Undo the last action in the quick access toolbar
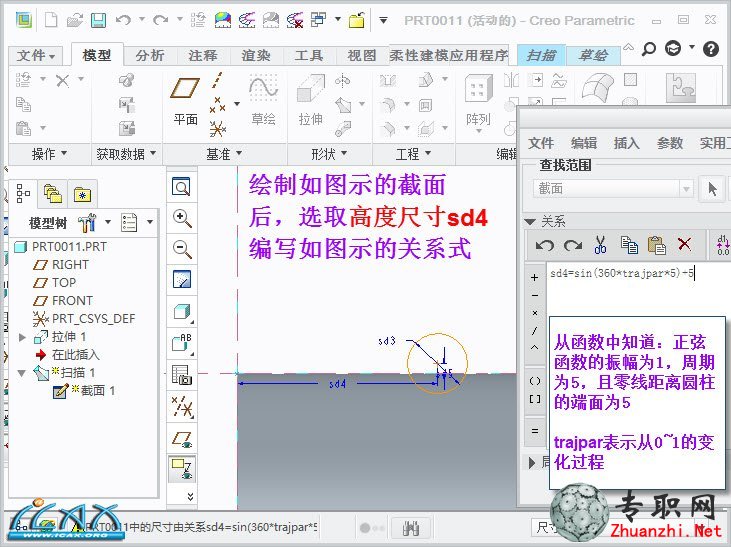The height and width of the screenshot is (547, 731). (123, 20)
